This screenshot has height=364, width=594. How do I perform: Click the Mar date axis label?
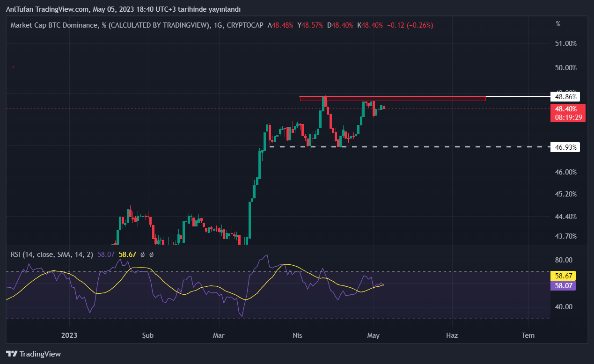[219, 335]
